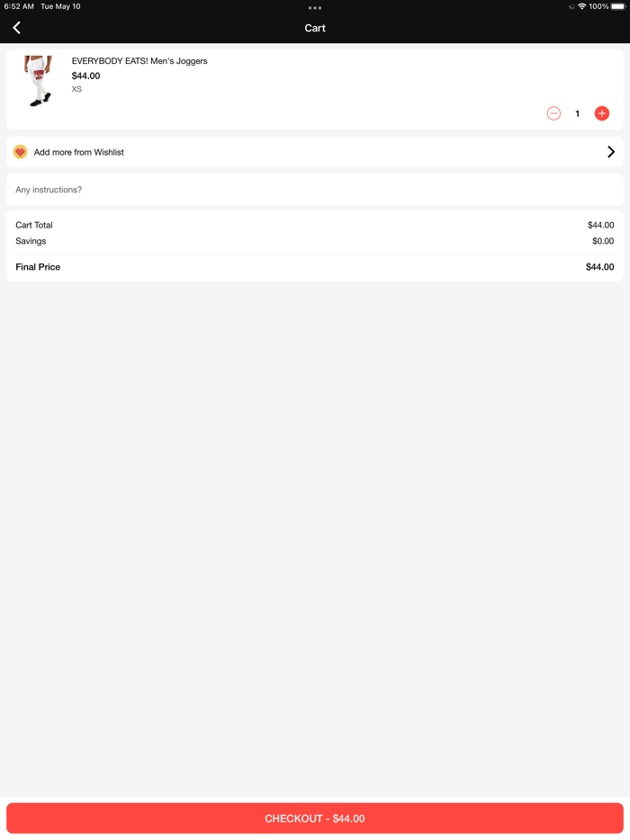630x840 pixels.
Task: Open the Add more from Wishlist link
Action: [79, 152]
